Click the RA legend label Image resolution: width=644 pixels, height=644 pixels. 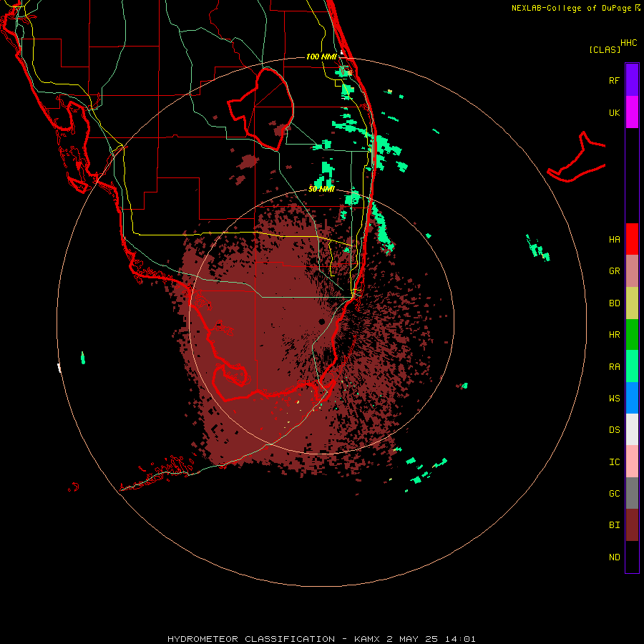pos(614,367)
